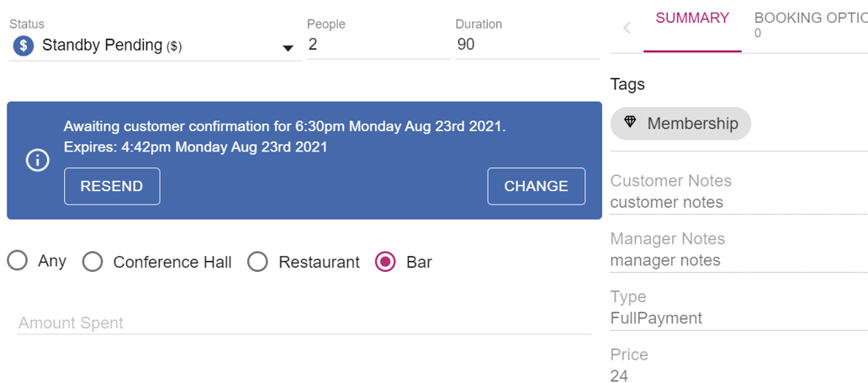Click the diamond icon on Membership tag
The width and height of the screenshot is (868, 383).
click(x=630, y=123)
